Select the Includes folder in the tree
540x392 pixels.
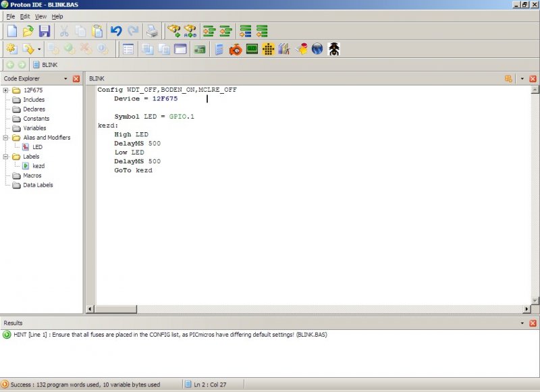point(34,99)
